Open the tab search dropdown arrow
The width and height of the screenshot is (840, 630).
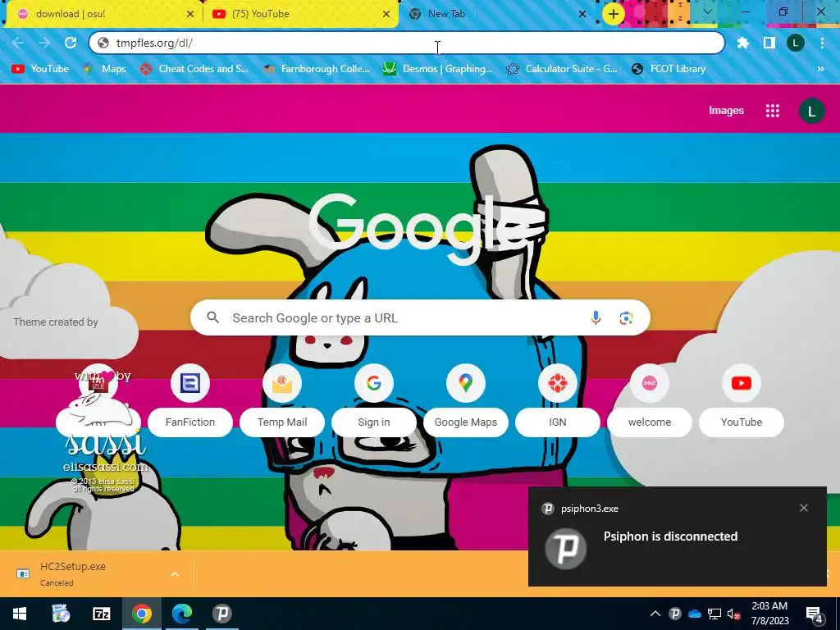[x=707, y=11]
